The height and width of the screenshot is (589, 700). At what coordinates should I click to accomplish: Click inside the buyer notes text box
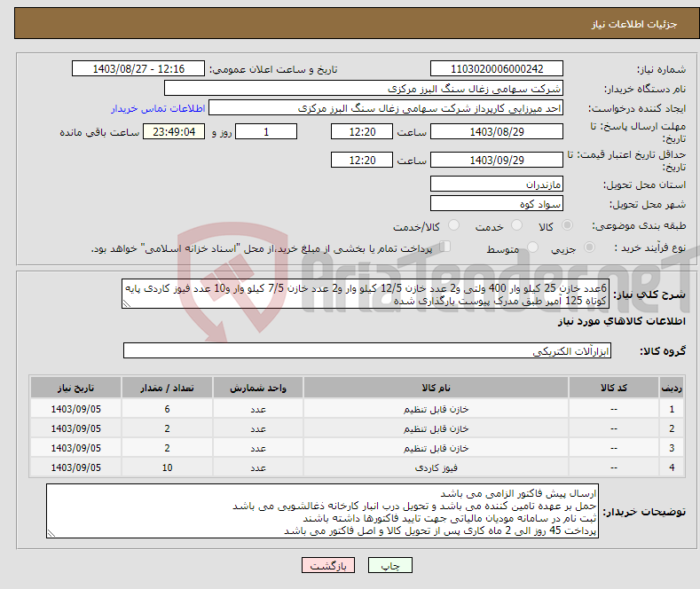point(323,512)
